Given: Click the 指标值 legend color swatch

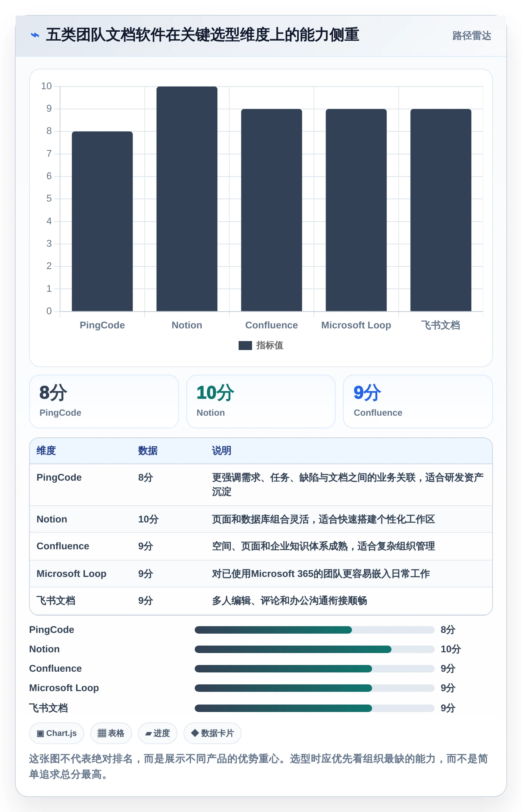Looking at the screenshot, I should click(245, 346).
